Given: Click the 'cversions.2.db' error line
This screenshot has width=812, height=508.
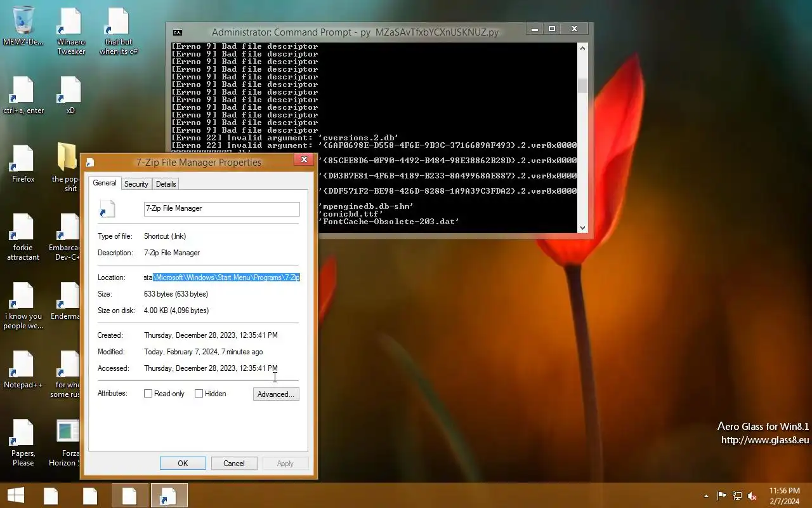Looking at the screenshot, I should 285,138.
